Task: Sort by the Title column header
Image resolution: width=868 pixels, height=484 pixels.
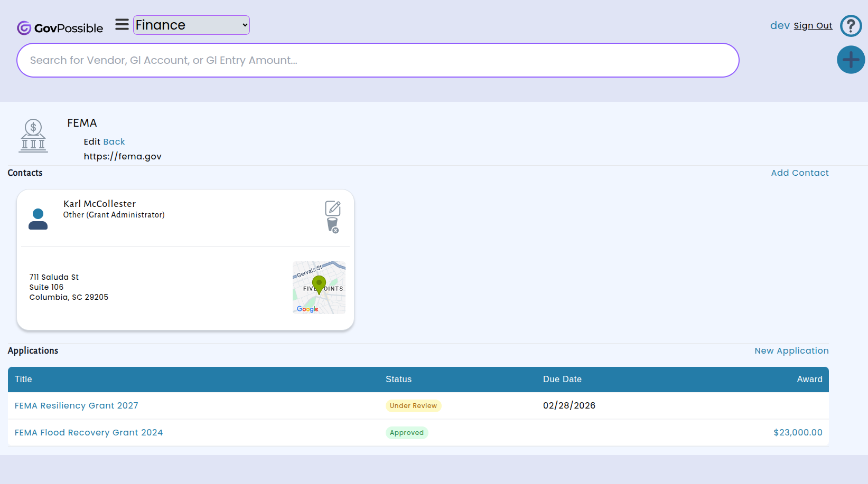Action: click(23, 379)
